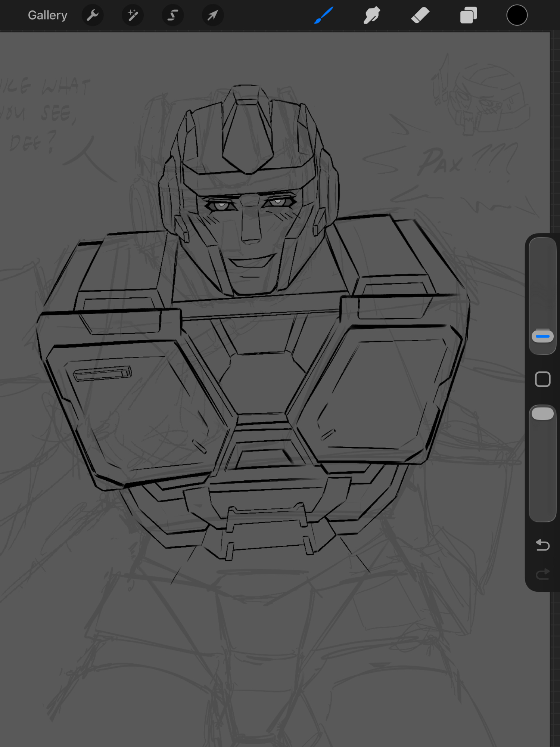Redo the last undone action
The image size is (560, 747).
pos(542,574)
